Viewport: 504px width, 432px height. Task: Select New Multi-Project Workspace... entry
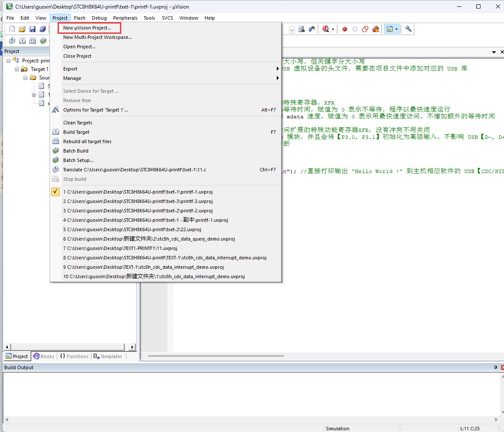97,37
